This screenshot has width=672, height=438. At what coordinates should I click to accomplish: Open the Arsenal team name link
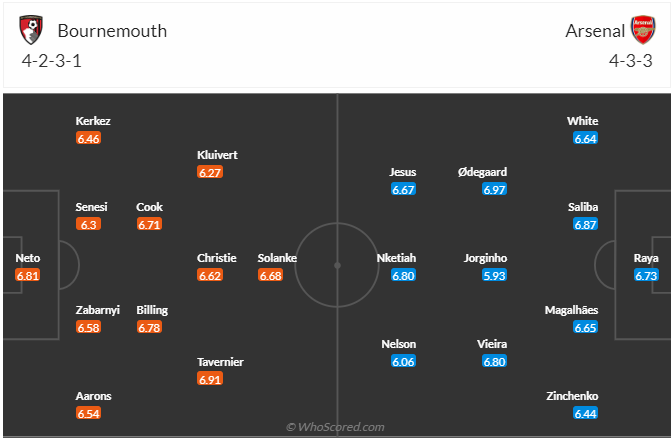coord(593,31)
